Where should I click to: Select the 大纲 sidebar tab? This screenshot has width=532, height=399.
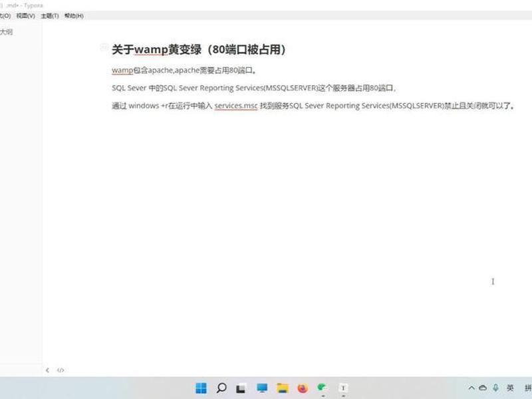[x=7, y=32]
